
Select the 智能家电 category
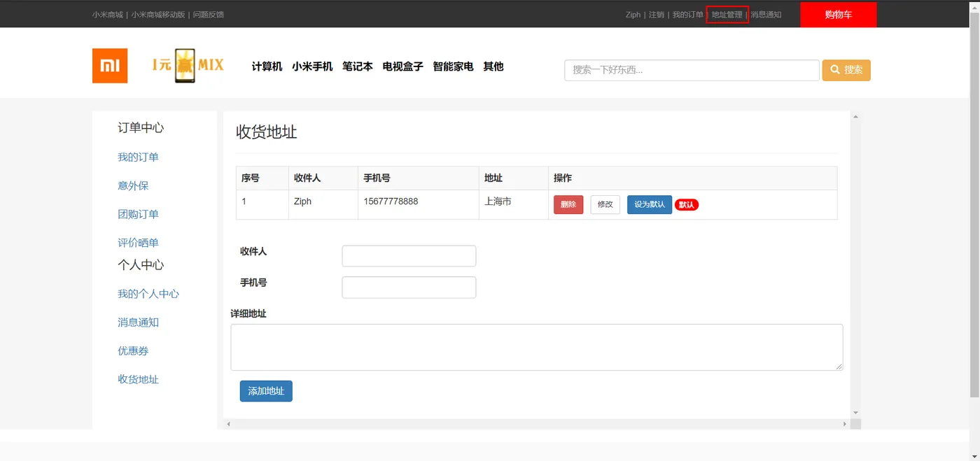[x=453, y=66]
